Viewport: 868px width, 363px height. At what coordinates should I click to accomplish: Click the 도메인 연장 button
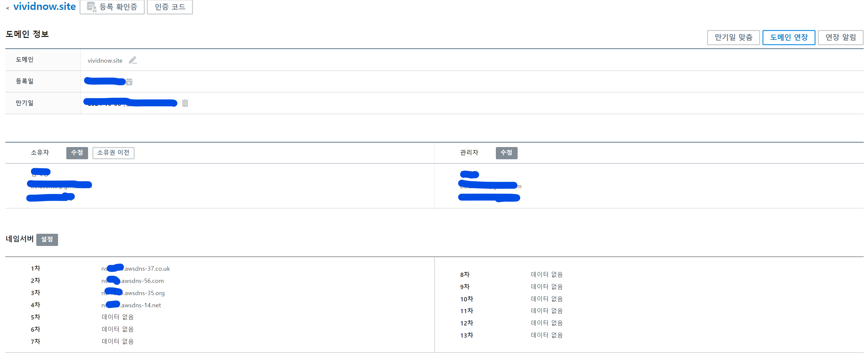788,37
